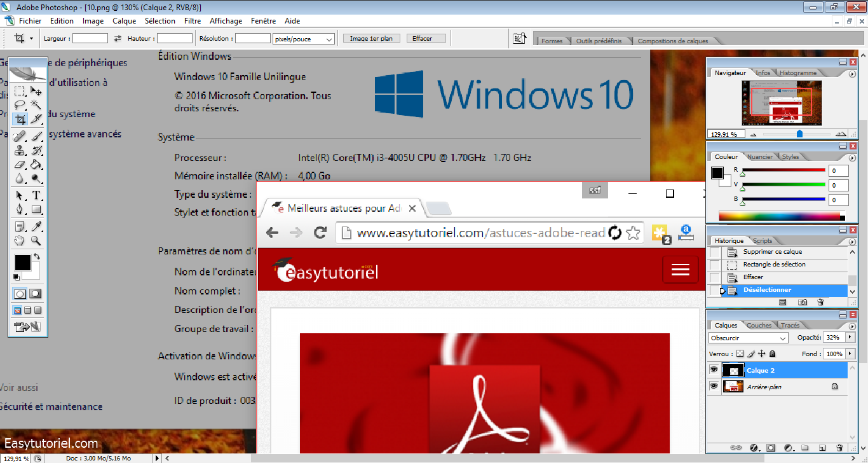Select the Rectangle shape tool
This screenshot has width=868, height=463.
[36, 209]
